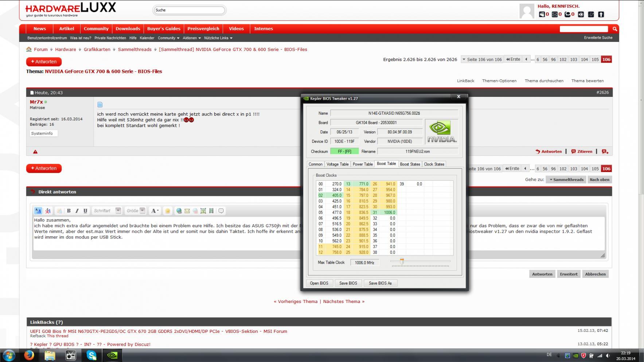Click the Max Table Clock slider handle
This screenshot has width=644, height=362.
(x=402, y=261)
